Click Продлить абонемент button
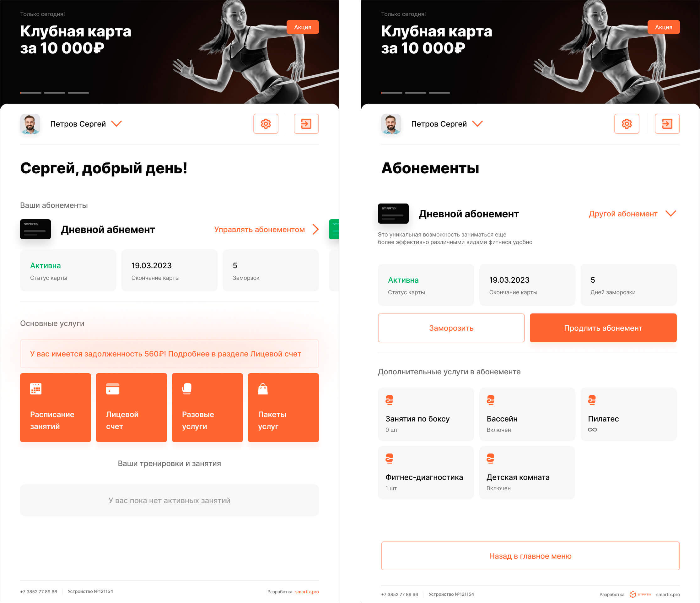The image size is (700, 603). click(x=603, y=328)
